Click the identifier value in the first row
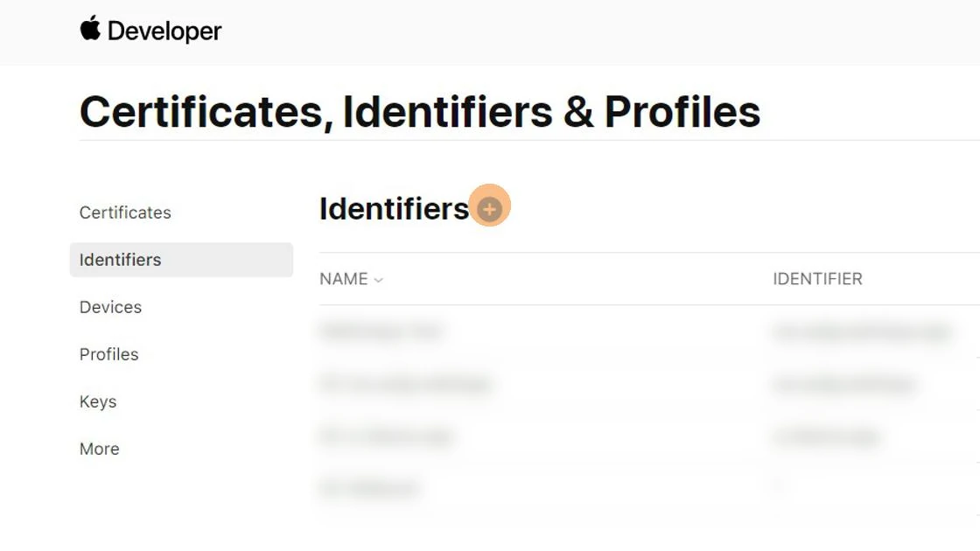This screenshot has height=551, width=980. tap(860, 332)
